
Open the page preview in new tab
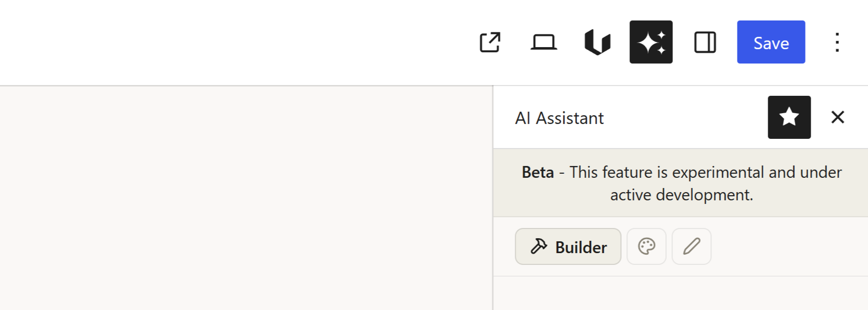(x=491, y=43)
